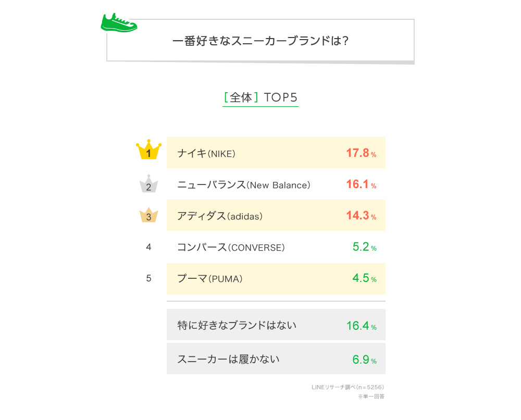Click the スニーカーは履かない row
Screen dimensions: 521x420
click(x=228, y=359)
